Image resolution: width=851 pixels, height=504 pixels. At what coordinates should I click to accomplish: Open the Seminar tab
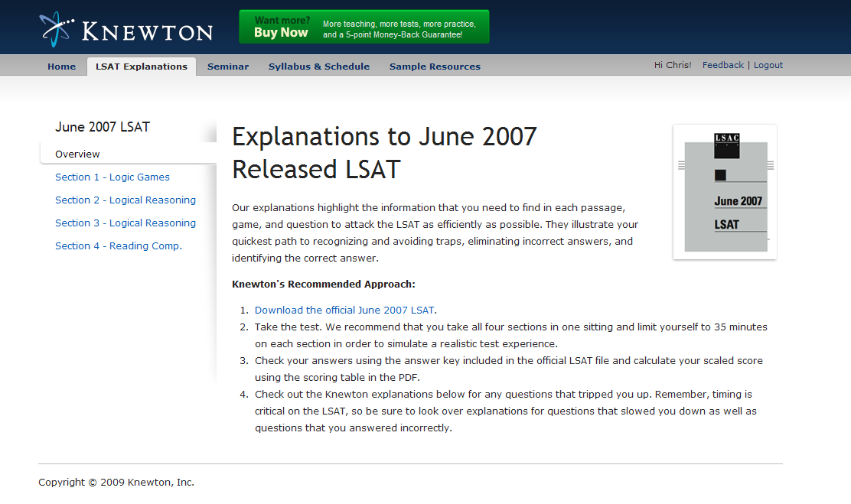pyautogui.click(x=228, y=67)
